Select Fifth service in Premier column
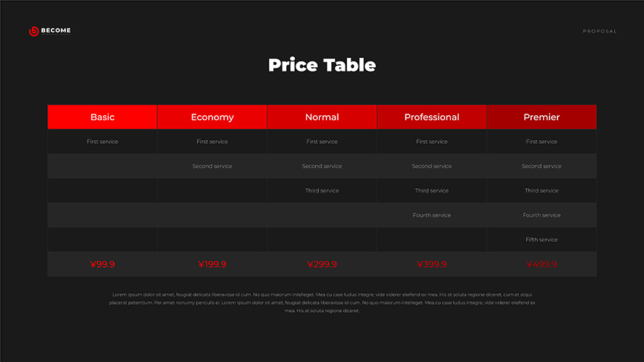 click(542, 240)
